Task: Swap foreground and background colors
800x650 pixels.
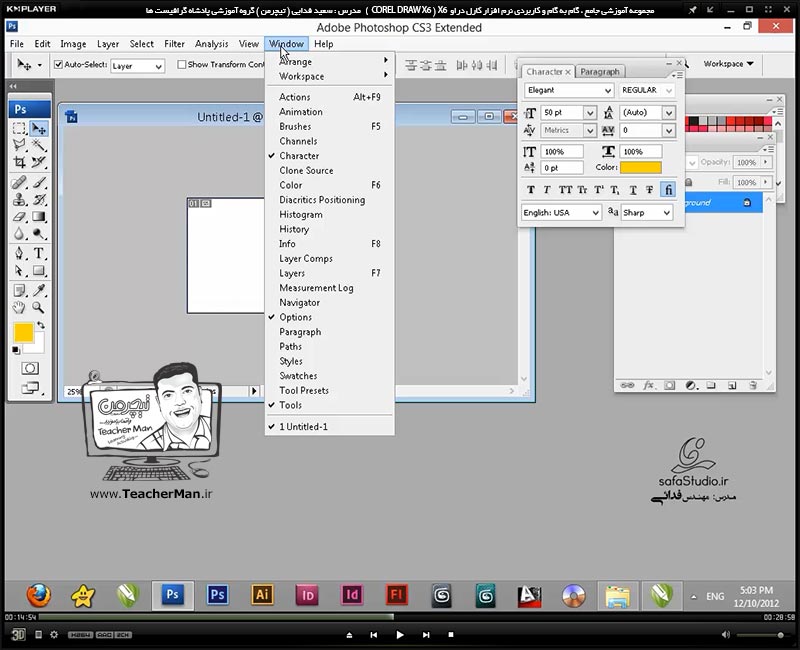Action: (41, 325)
